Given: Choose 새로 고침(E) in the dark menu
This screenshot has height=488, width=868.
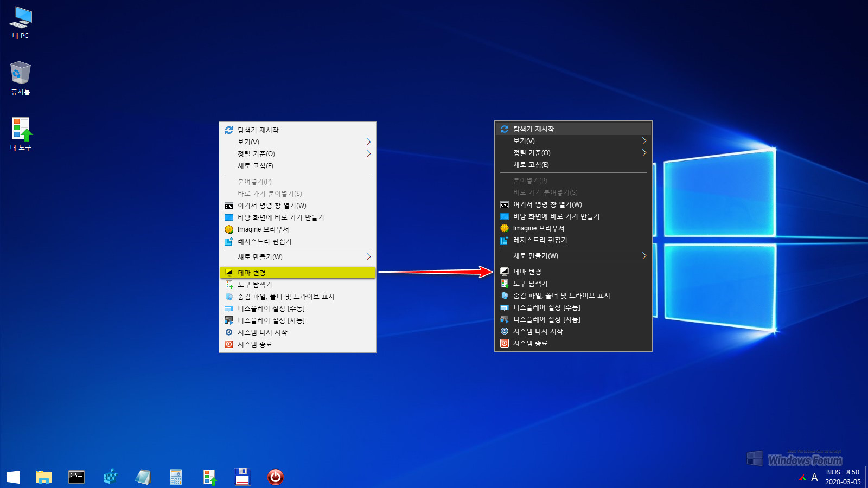Looking at the screenshot, I should 573,165.
